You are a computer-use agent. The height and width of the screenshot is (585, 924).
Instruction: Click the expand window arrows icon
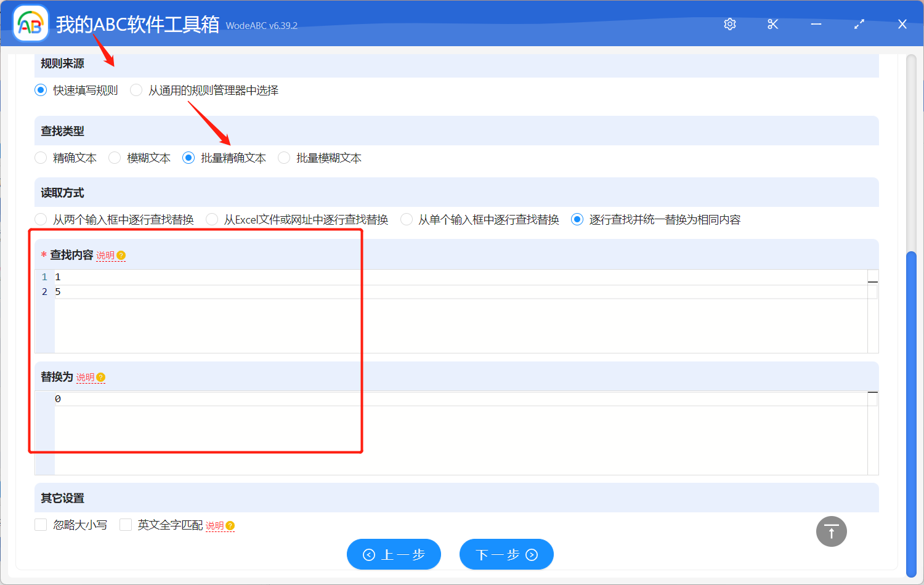click(859, 24)
